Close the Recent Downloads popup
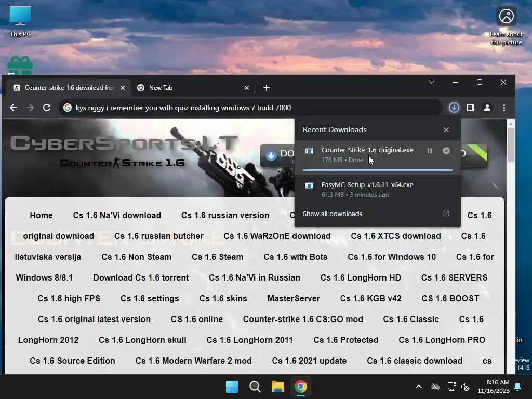This screenshot has height=399, width=532. 446,130
